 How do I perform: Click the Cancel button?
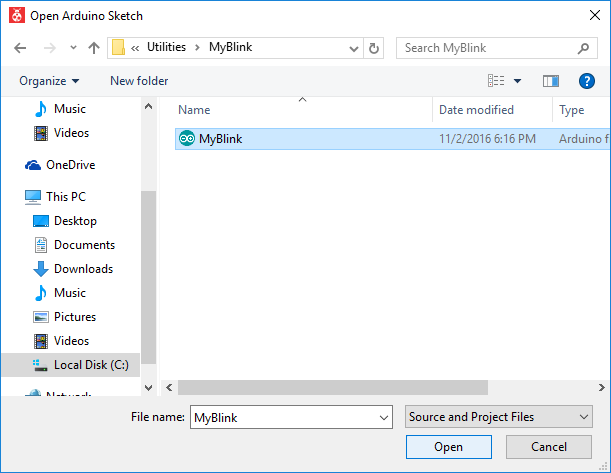pyautogui.click(x=549, y=447)
